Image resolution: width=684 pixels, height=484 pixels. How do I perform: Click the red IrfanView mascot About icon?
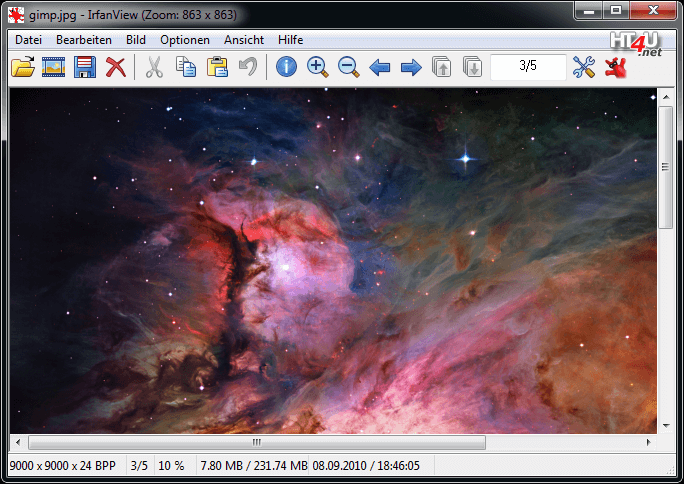[616, 68]
